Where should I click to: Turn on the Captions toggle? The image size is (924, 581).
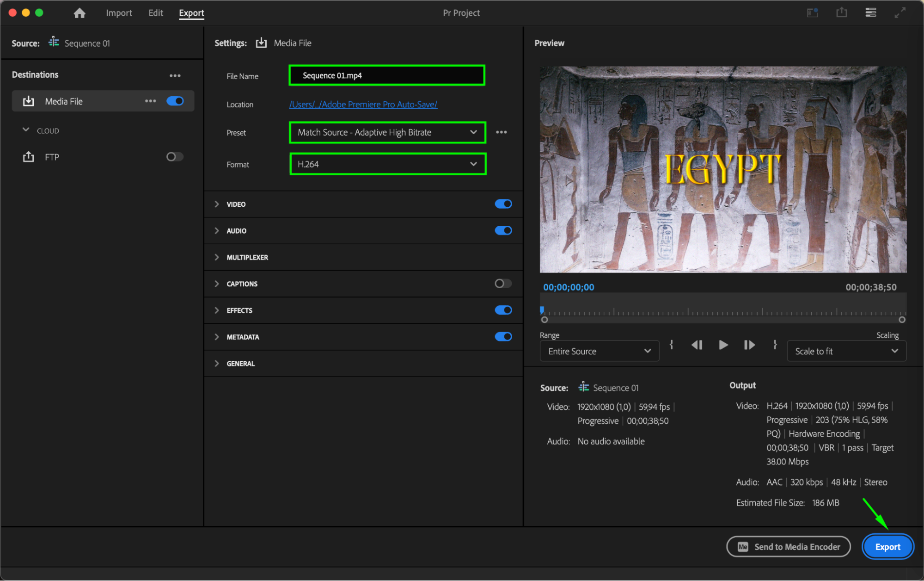click(503, 284)
